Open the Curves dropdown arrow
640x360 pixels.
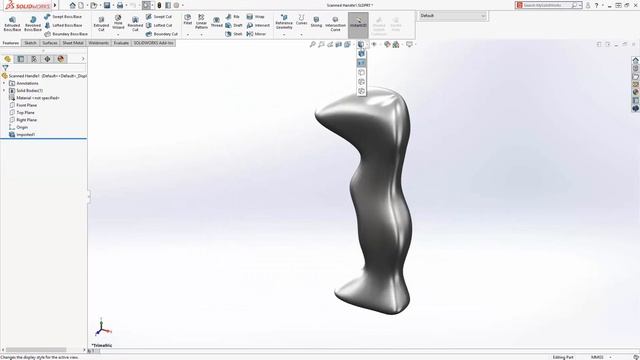[301, 35]
